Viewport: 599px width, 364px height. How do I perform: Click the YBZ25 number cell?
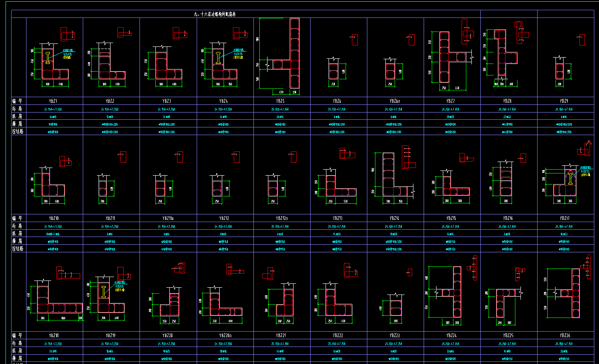tap(509, 335)
